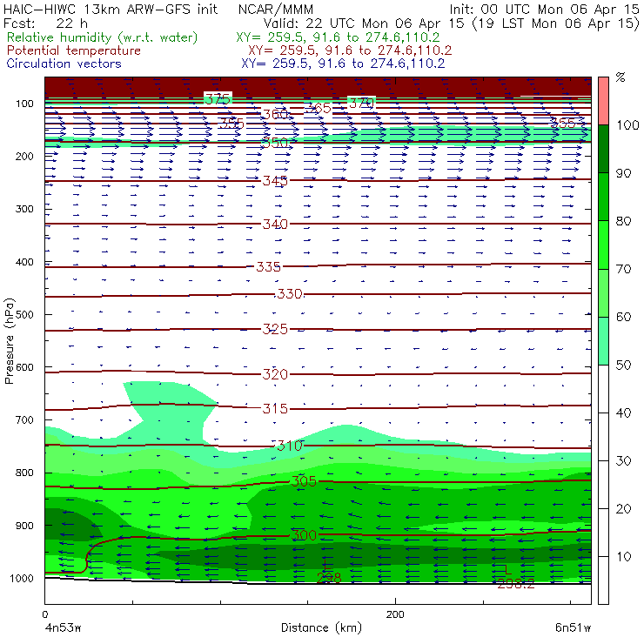Click the red XY coordinates line
This screenshot has width=644, height=644.
(350, 50)
